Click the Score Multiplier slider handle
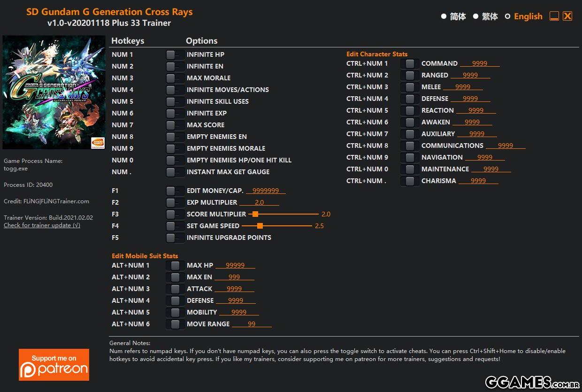The height and width of the screenshot is (392, 582). [x=255, y=214]
